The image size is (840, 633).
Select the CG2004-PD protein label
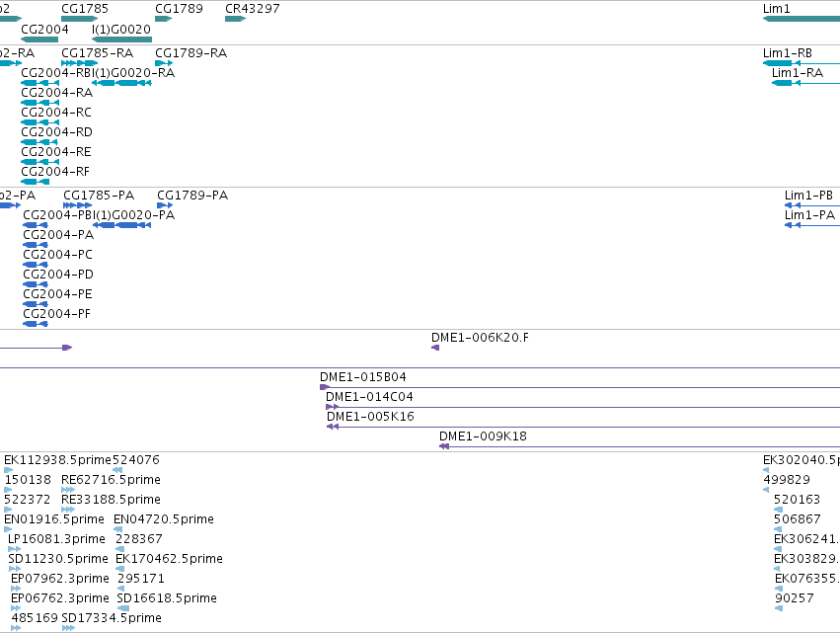click(58, 275)
